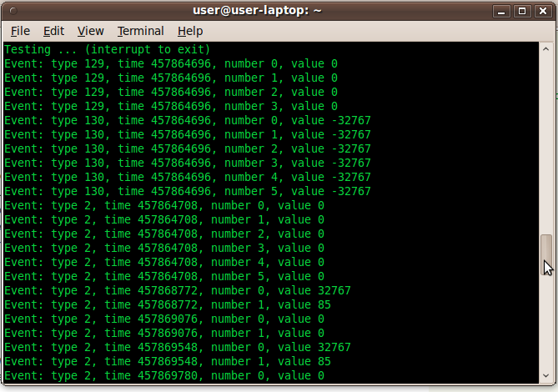Click time 457864708 number 4 line

[x=164, y=262]
